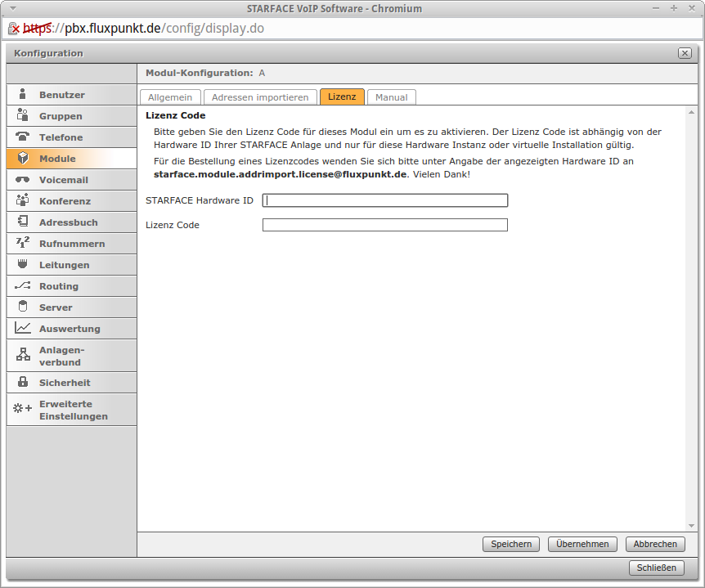The image size is (705, 588).
Task: Close the Konfiguration dialog with X
Action: (x=685, y=53)
